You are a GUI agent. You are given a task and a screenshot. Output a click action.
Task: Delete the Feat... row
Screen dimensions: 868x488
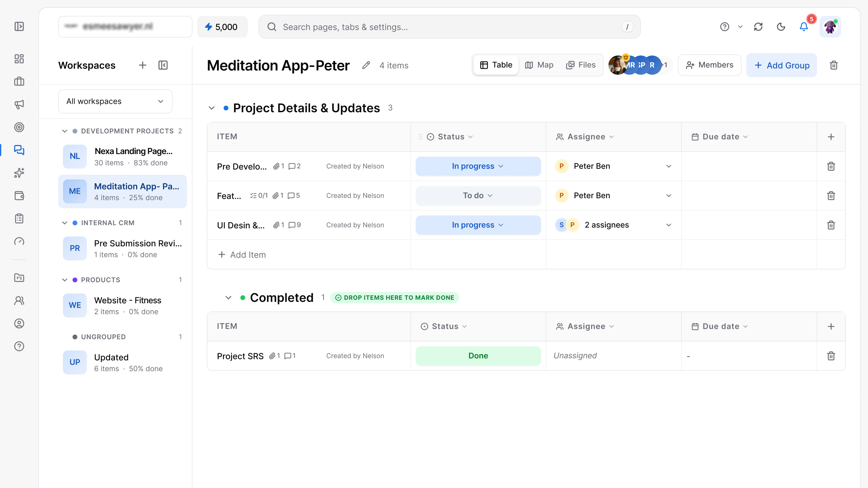(831, 196)
